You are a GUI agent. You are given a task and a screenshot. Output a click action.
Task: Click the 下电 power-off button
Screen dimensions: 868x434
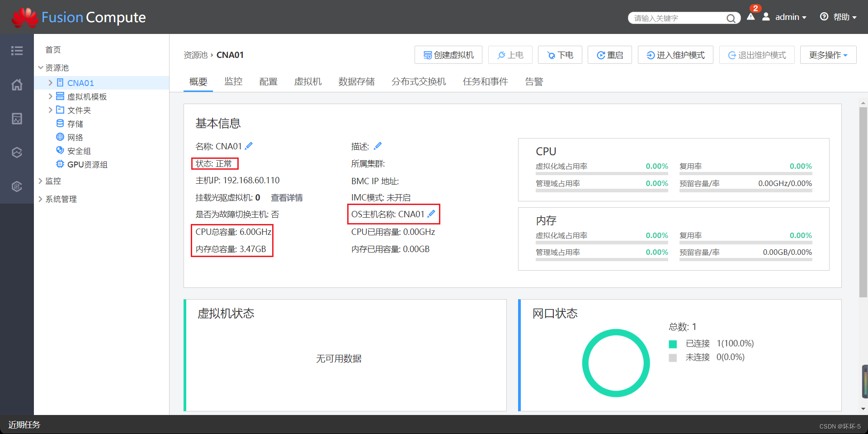(x=560, y=55)
